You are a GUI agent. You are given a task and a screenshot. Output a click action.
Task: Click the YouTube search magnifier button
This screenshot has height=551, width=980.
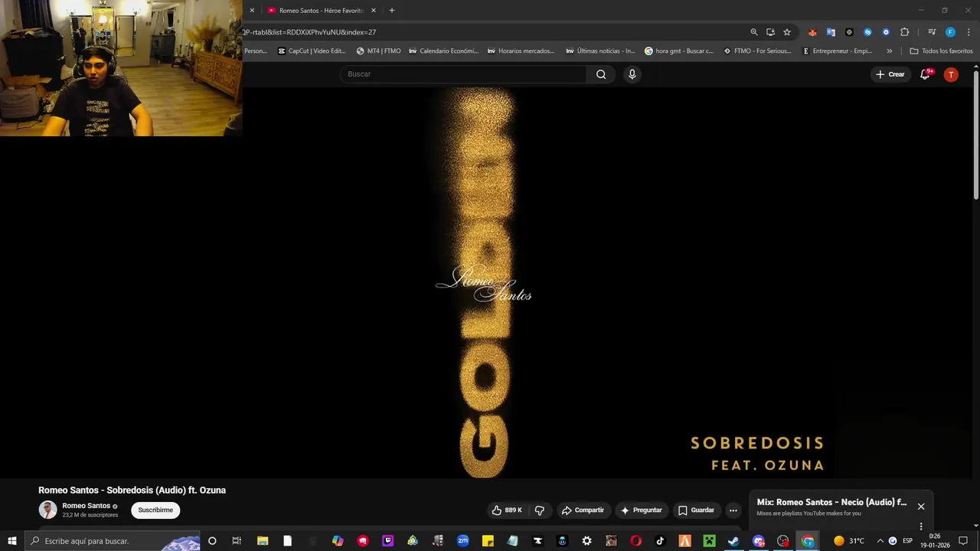click(601, 74)
